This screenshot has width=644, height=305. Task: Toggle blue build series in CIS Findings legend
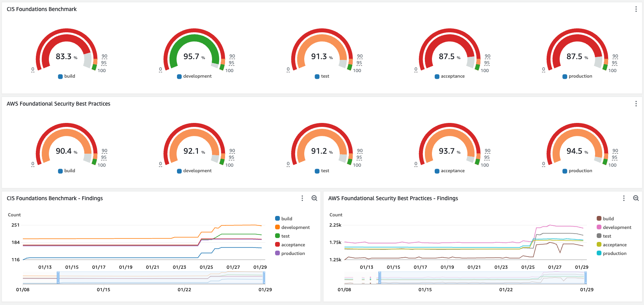284,219
